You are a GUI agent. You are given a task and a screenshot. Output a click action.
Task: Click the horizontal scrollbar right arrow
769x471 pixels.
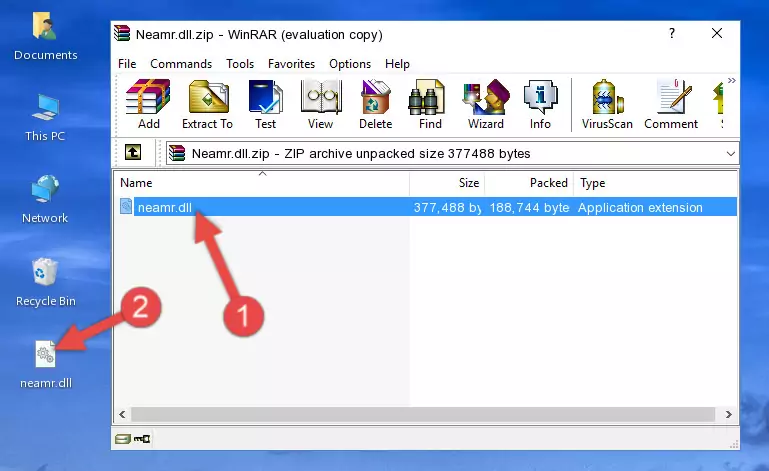pyautogui.click(x=729, y=415)
